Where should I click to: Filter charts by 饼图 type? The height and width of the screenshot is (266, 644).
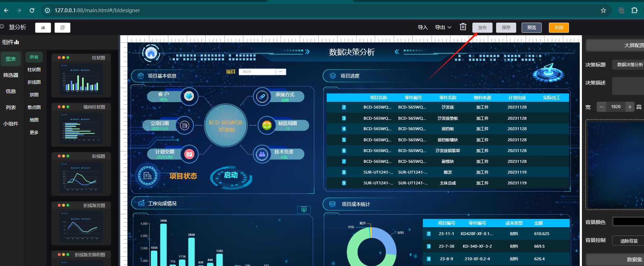pos(34,95)
